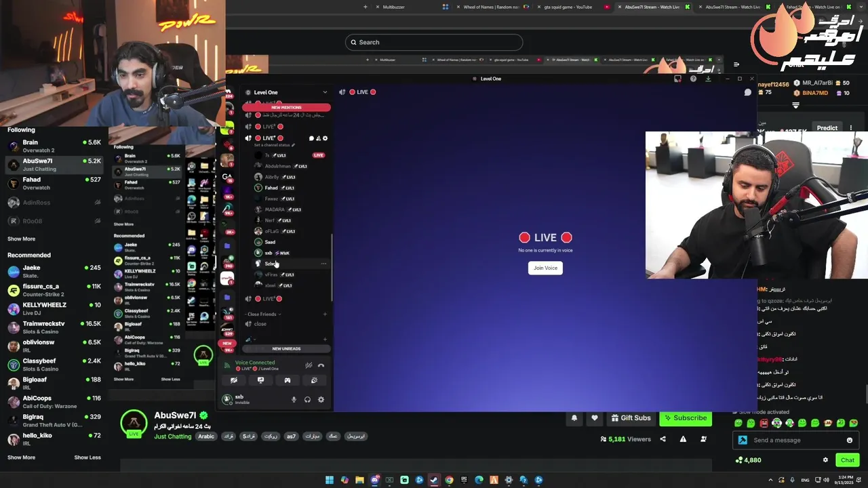Add channel to Close Friends category

(x=325, y=314)
